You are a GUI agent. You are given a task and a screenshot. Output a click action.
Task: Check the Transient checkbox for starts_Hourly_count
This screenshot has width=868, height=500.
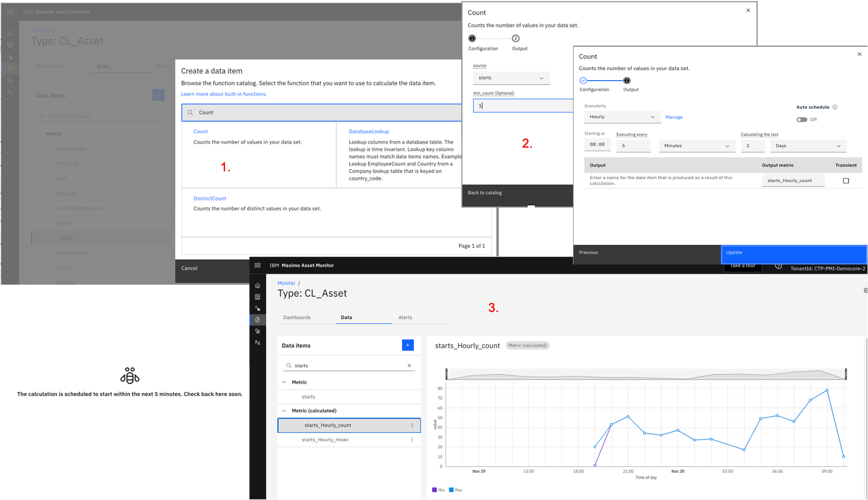coord(845,180)
